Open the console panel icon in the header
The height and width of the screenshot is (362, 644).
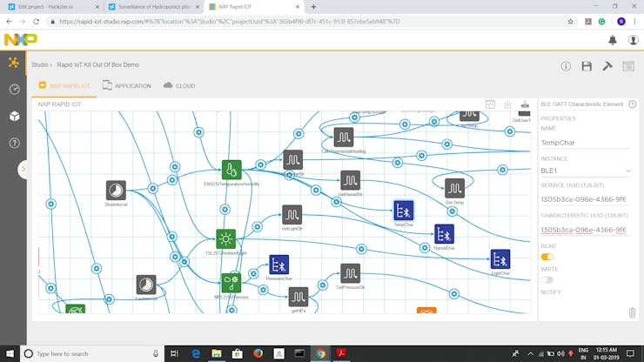pos(628,66)
